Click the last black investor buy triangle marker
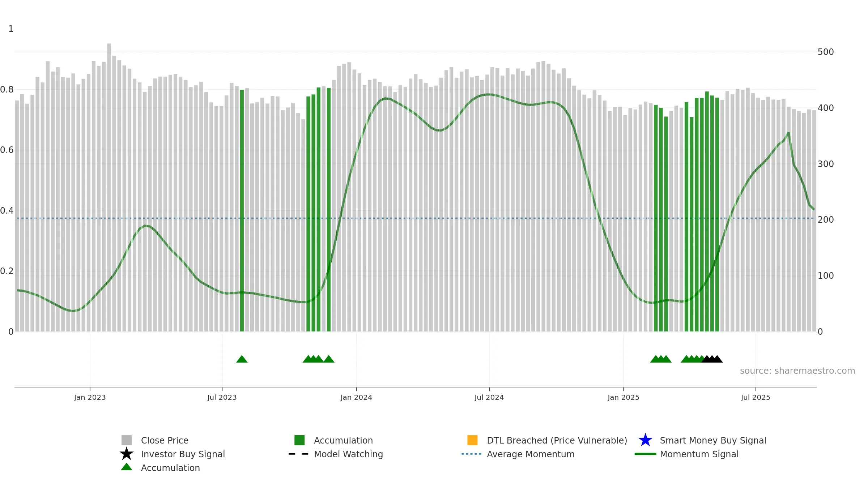The width and height of the screenshot is (868, 488). [717, 359]
